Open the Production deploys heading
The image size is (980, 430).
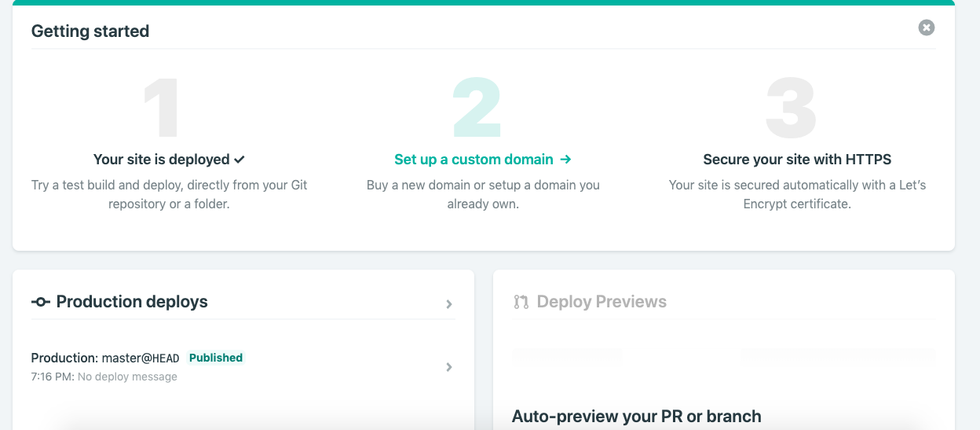132,302
